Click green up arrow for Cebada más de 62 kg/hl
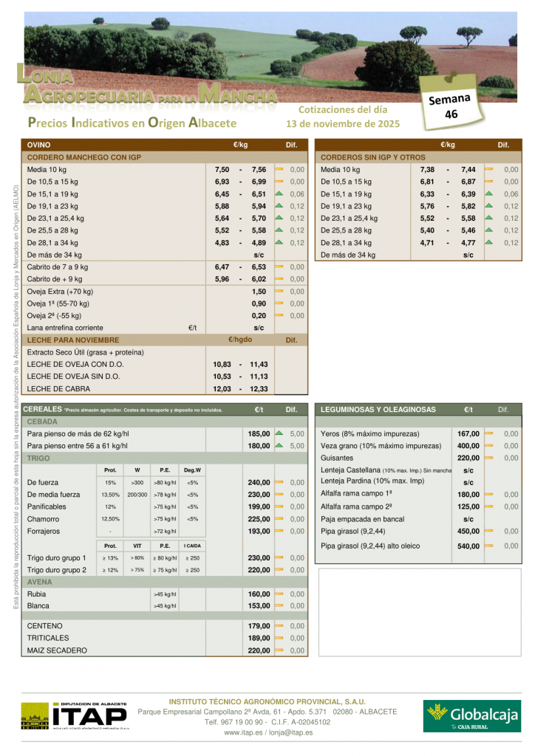This screenshot has height=756, width=535. point(279,434)
